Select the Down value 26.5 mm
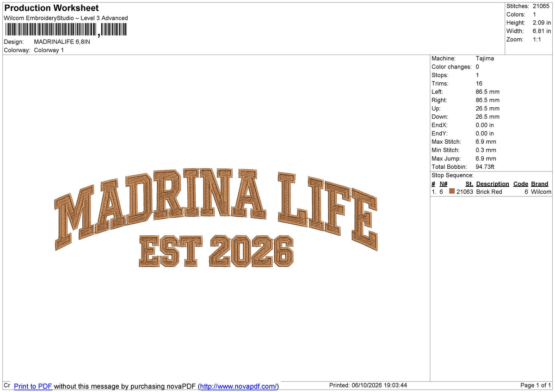 pyautogui.click(x=487, y=116)
